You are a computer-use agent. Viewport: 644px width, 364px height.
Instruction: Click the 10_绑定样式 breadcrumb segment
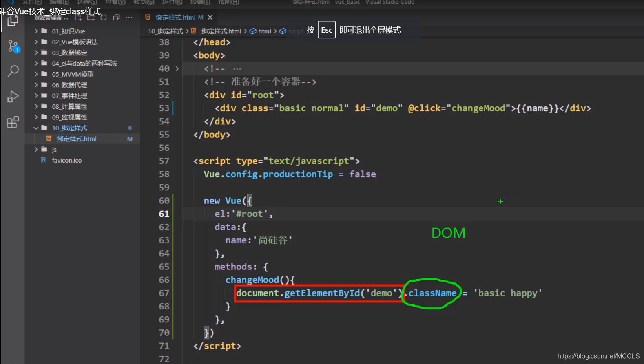tap(165, 31)
